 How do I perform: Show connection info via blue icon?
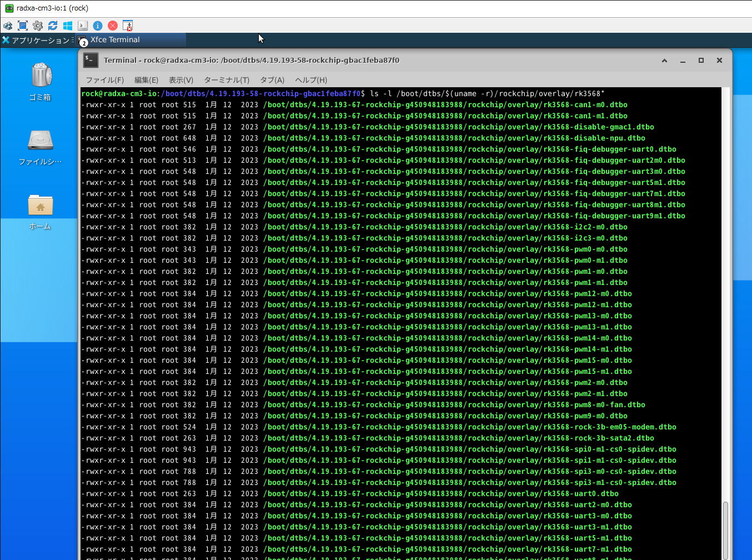point(98,26)
